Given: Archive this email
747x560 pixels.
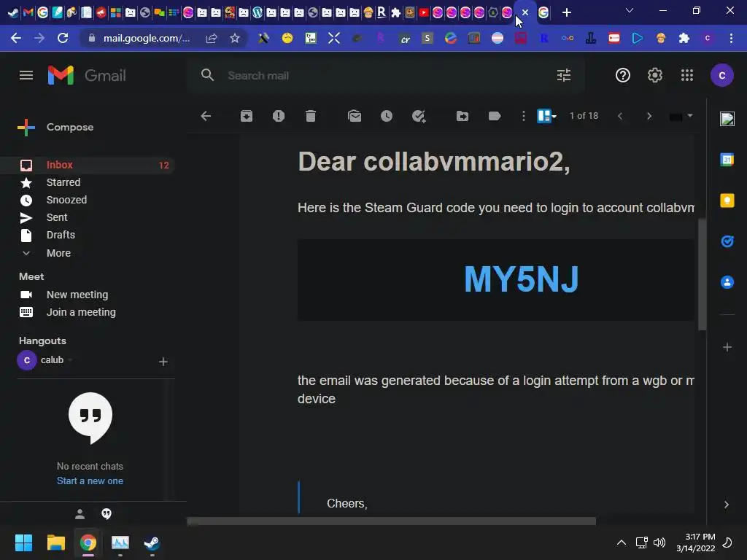Looking at the screenshot, I should coord(247,116).
